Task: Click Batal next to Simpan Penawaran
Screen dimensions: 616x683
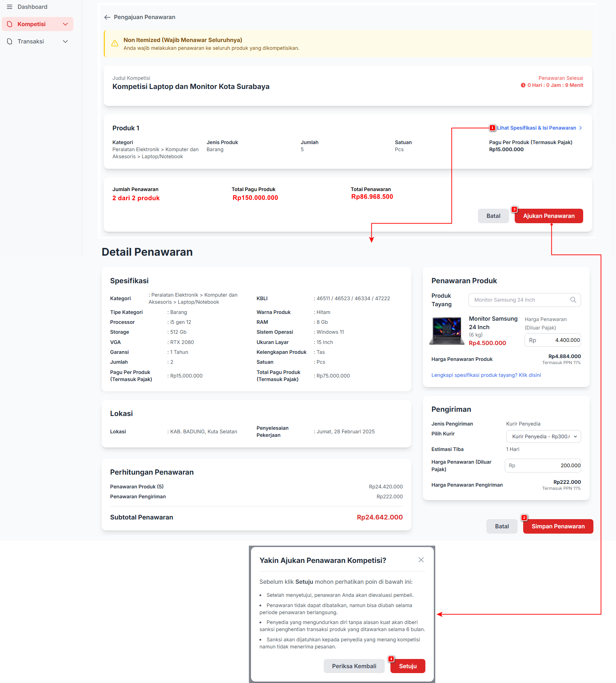Action: pos(502,526)
